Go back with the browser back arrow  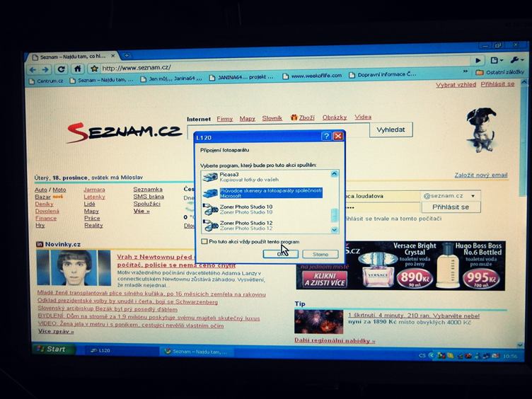tap(33, 70)
